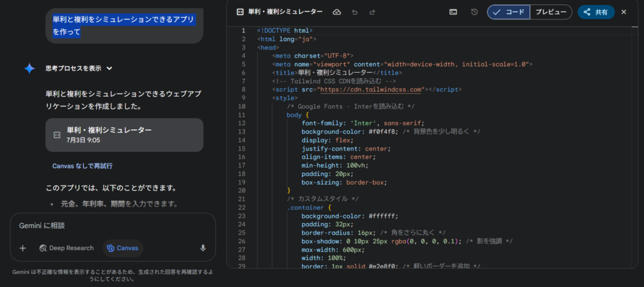This screenshot has width=644, height=287.
Task: Click the <title> line in code
Action: [337, 73]
